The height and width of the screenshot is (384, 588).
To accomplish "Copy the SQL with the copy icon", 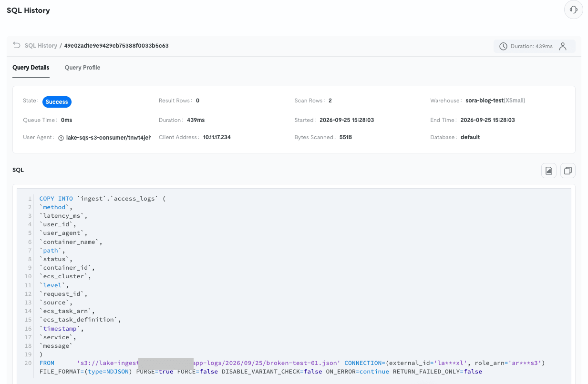I will pyautogui.click(x=568, y=171).
